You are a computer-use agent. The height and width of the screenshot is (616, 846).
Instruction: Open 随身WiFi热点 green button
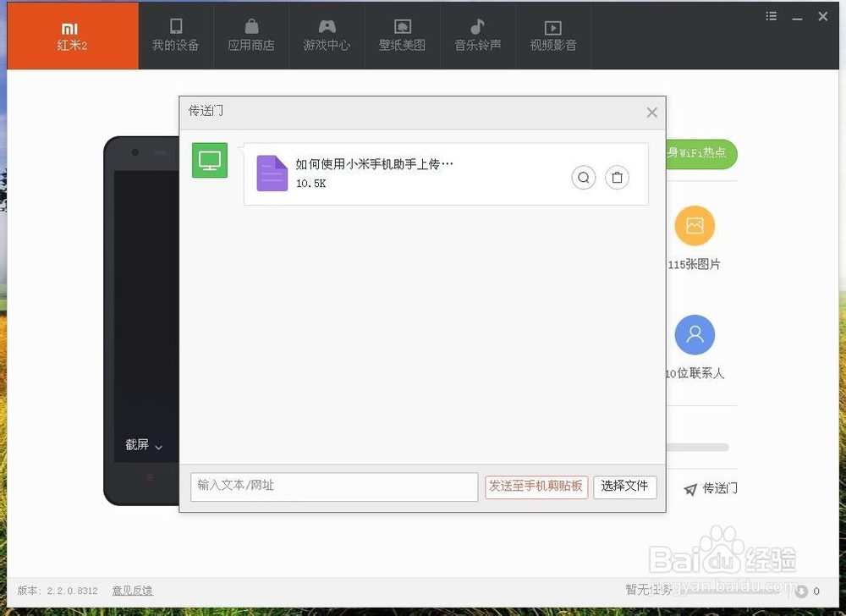click(701, 153)
